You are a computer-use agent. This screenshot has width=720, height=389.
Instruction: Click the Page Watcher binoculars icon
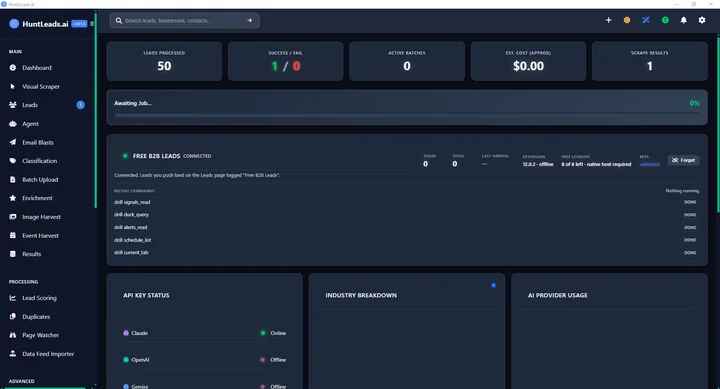click(x=12, y=335)
